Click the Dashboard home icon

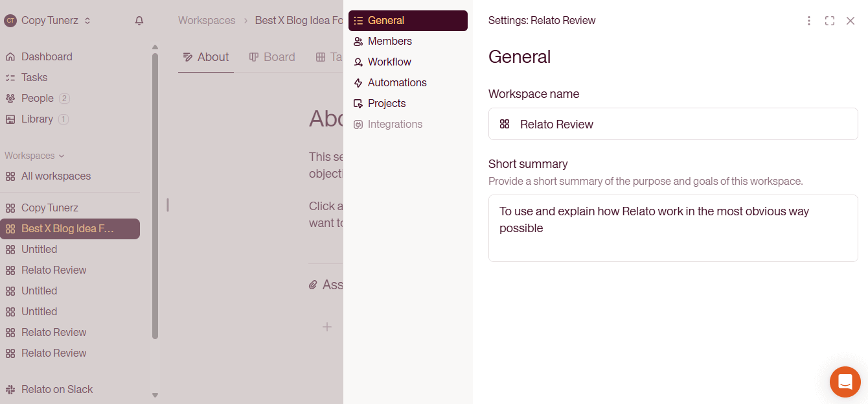pos(10,57)
